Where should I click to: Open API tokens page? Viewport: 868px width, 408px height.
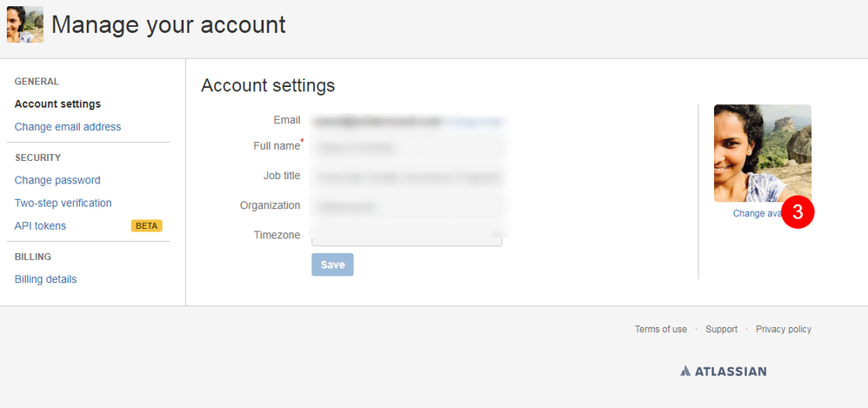40,226
